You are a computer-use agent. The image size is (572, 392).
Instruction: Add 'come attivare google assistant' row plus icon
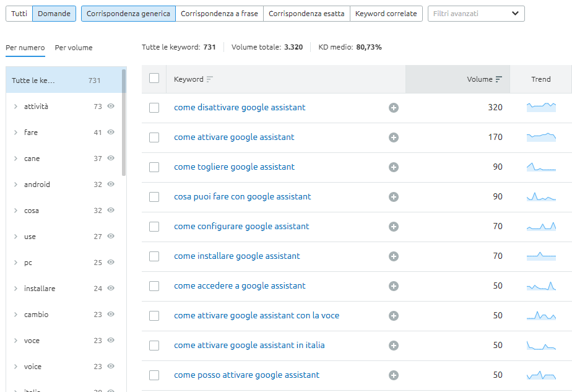pyautogui.click(x=393, y=137)
